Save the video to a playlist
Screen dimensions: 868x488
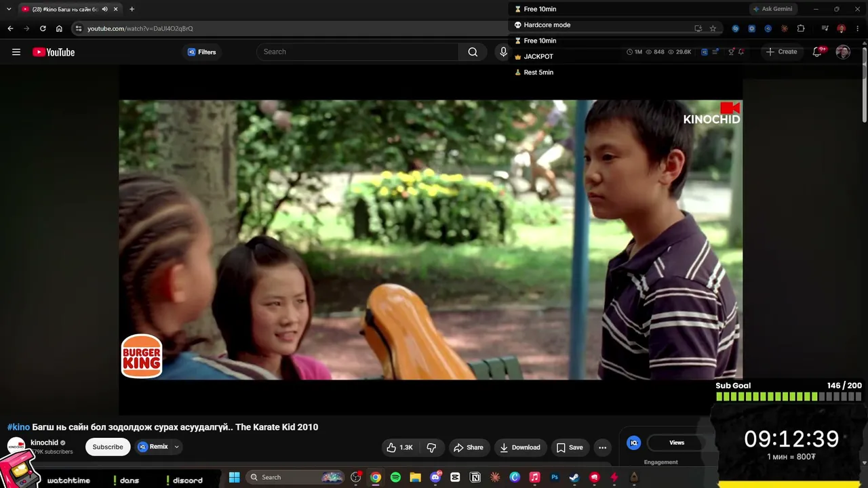click(570, 447)
